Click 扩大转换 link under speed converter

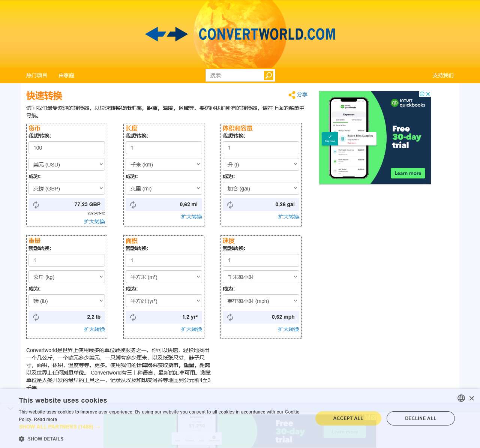click(x=289, y=329)
